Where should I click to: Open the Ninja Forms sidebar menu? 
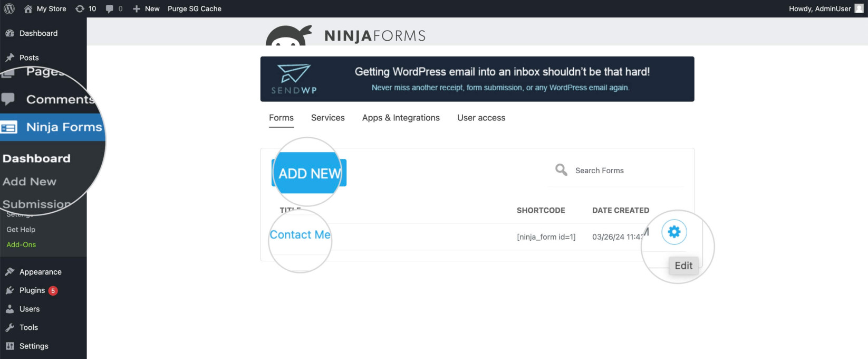52,127
